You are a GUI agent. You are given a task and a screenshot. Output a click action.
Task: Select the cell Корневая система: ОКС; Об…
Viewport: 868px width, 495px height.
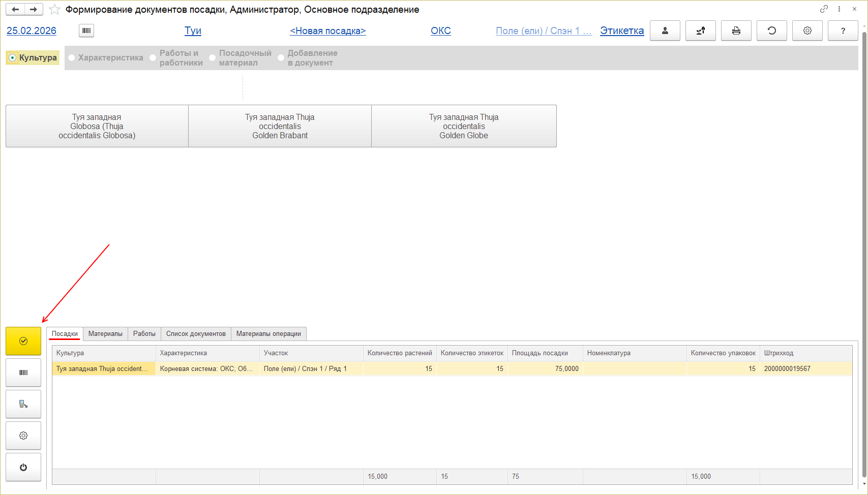tap(207, 369)
